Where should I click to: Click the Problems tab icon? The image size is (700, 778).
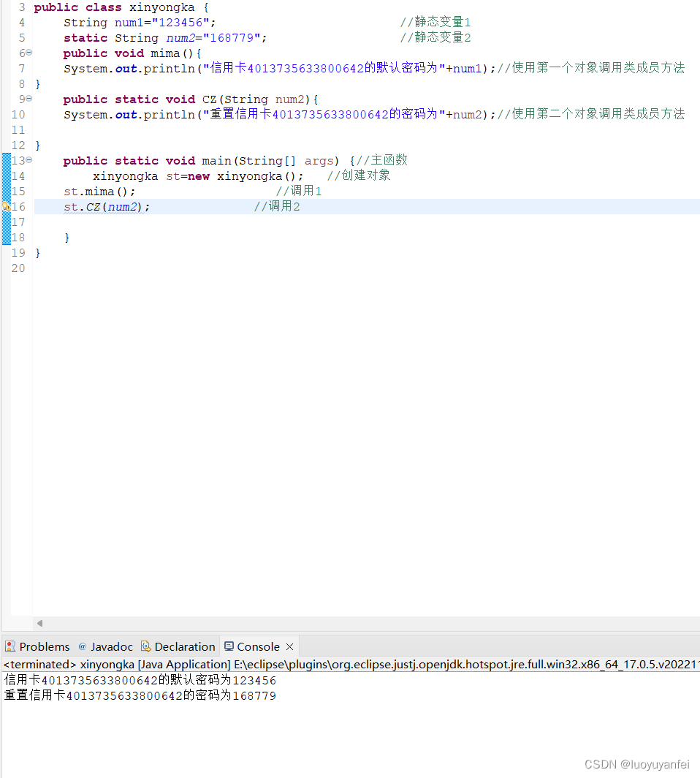pos(10,646)
